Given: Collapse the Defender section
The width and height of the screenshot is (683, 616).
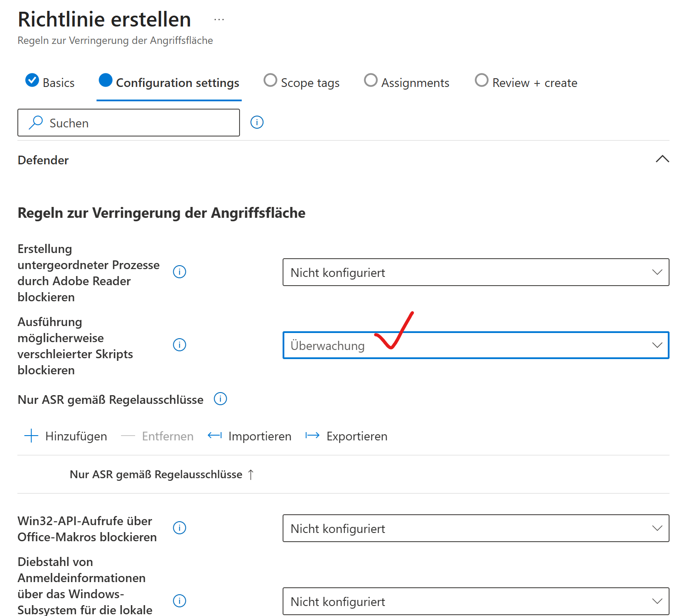Looking at the screenshot, I should [662, 159].
